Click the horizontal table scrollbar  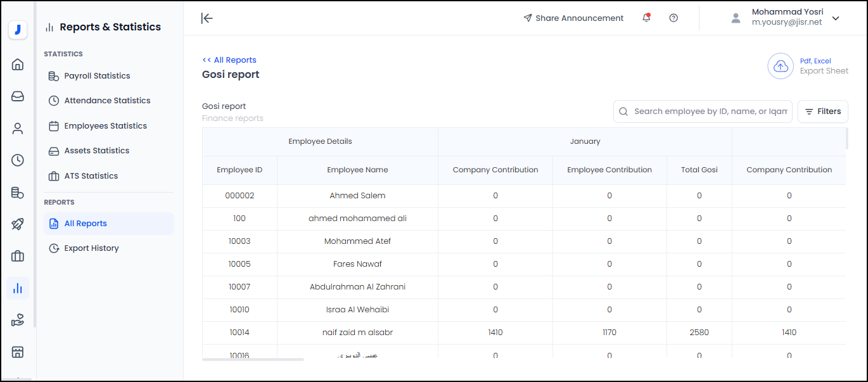(x=253, y=359)
